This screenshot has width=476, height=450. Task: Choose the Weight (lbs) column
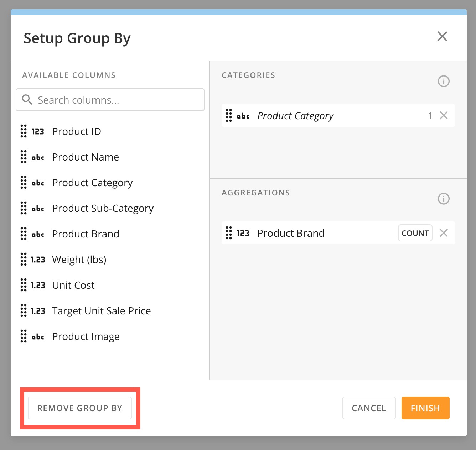[x=79, y=260]
